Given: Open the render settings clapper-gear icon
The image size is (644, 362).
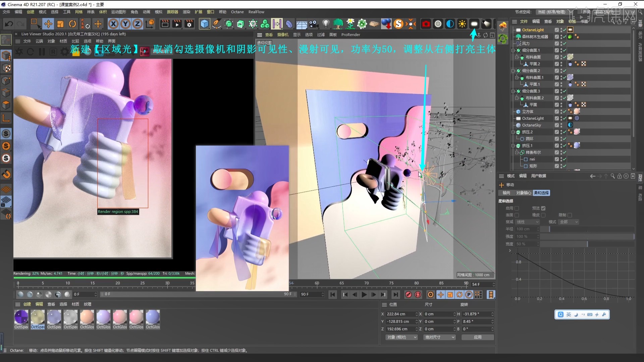Looking at the screenshot, I should [x=189, y=24].
